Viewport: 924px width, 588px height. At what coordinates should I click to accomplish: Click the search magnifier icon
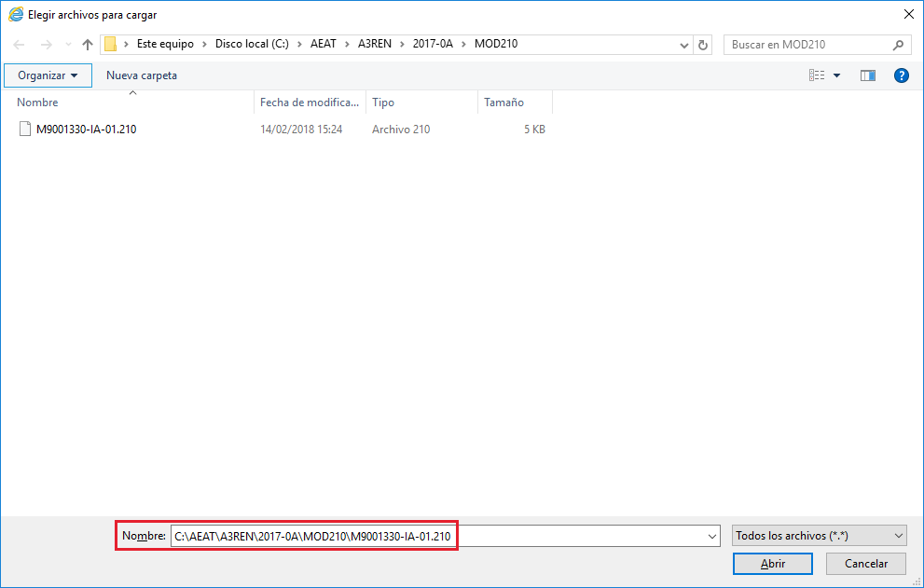(x=898, y=45)
